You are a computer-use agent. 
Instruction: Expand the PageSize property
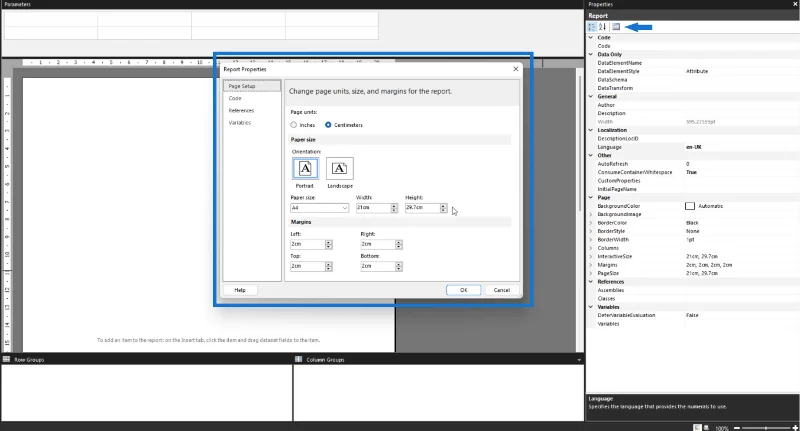coord(591,273)
